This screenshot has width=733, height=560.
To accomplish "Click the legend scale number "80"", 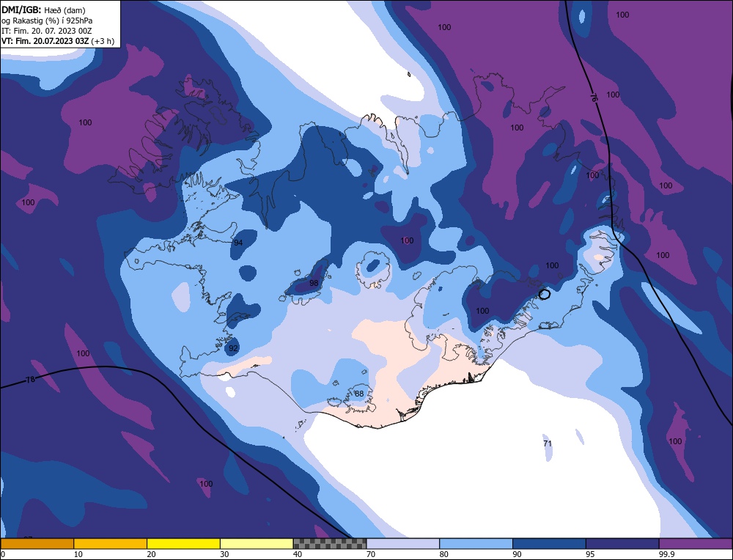I will tap(443, 554).
